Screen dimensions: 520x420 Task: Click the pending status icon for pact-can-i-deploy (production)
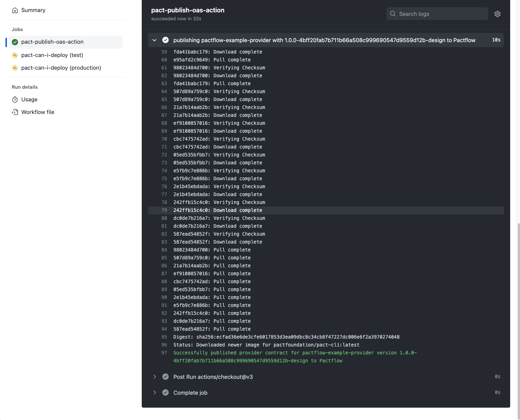pos(15,67)
